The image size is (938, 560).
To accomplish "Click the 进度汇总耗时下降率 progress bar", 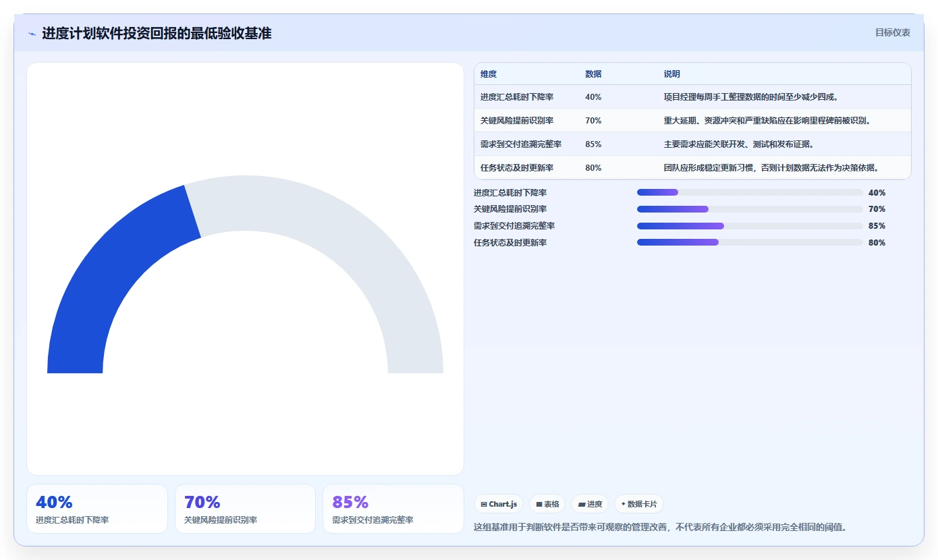I will tap(750, 192).
